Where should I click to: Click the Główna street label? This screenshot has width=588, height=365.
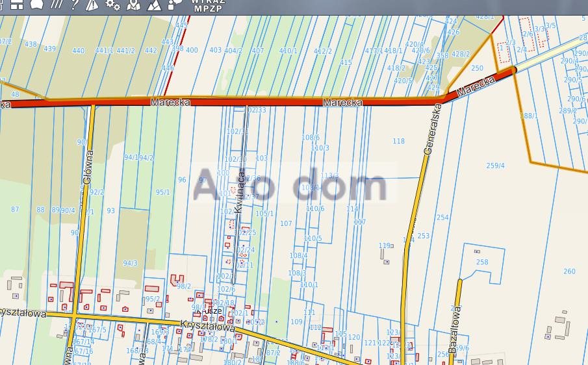[x=90, y=167]
